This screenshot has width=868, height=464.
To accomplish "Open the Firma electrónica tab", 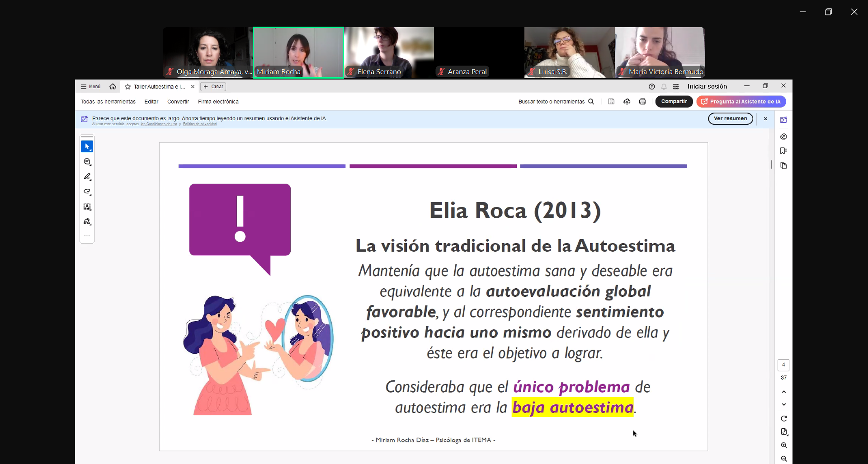I will (218, 102).
